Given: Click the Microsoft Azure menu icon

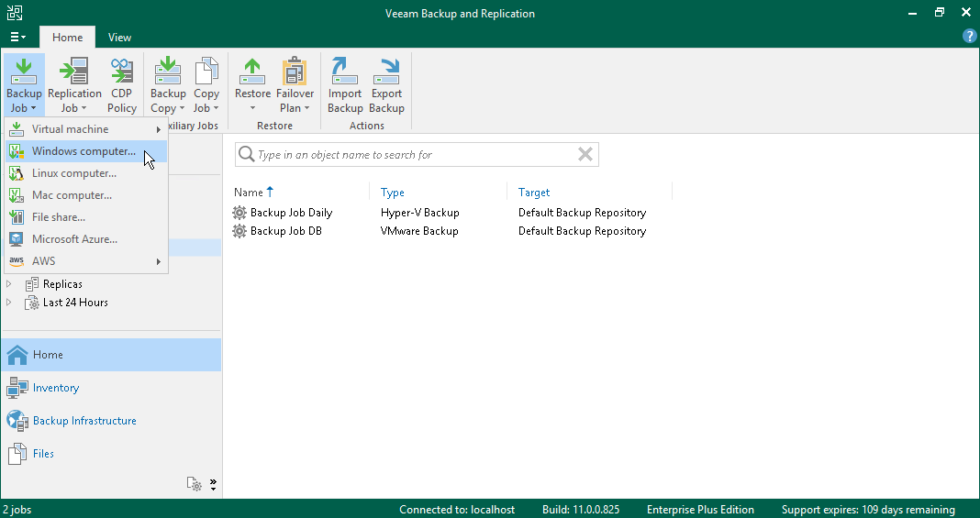Looking at the screenshot, I should pyautogui.click(x=17, y=239).
